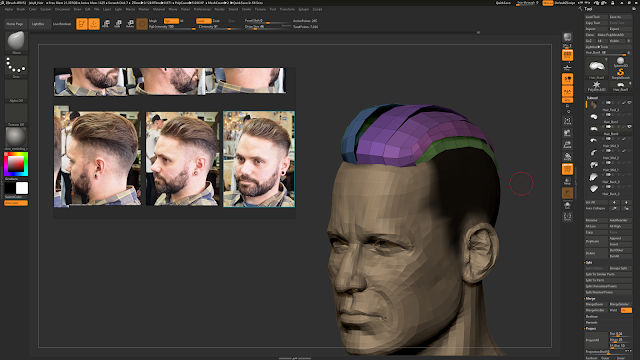Toggle visibility eye of Hair_Bun4 subtool
The height and width of the screenshot is (360, 640).
click(x=629, y=127)
